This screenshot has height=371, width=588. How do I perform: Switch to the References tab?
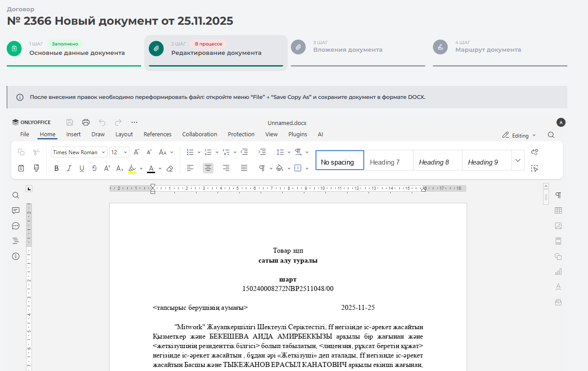pos(157,134)
